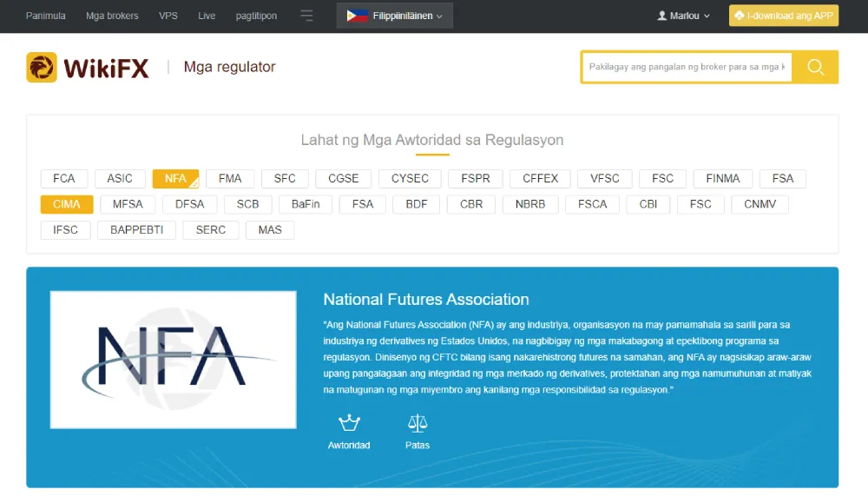Select the SERC regulator tag
868x496 pixels.
(x=211, y=229)
